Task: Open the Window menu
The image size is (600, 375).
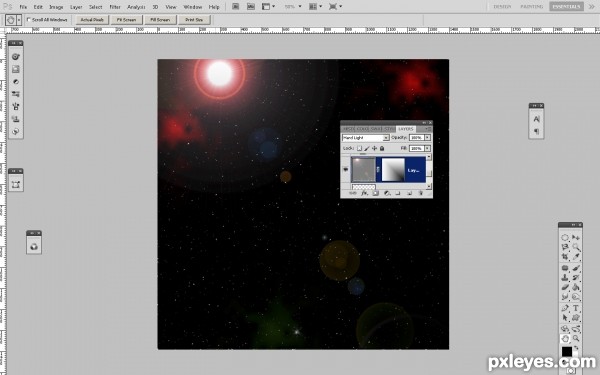Action: pos(192,7)
